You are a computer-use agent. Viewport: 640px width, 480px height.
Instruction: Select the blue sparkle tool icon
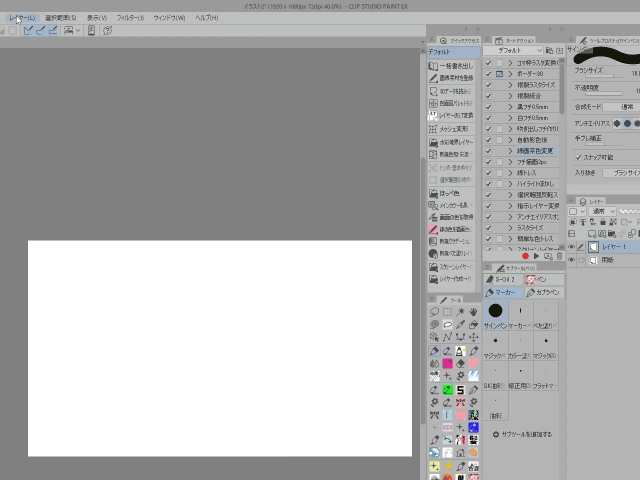point(473,427)
